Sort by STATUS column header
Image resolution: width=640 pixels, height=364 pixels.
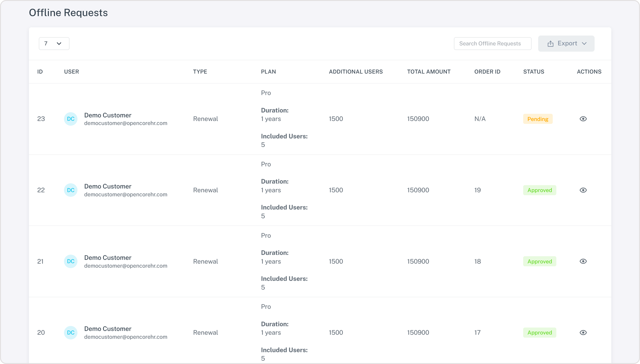[534, 72]
